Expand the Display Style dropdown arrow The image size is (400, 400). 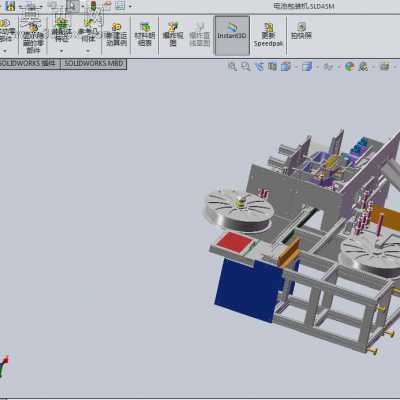(317, 67)
